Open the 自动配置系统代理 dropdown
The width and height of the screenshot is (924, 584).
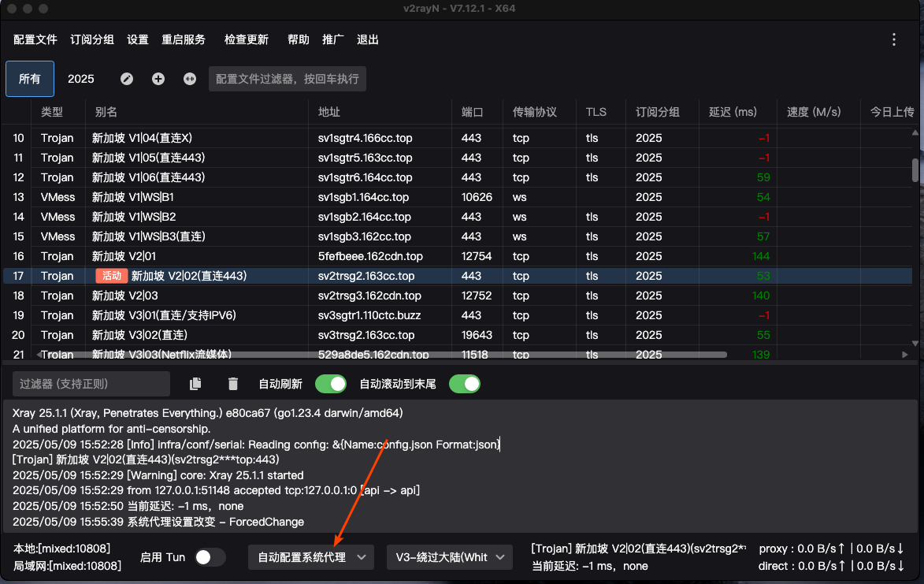311,557
